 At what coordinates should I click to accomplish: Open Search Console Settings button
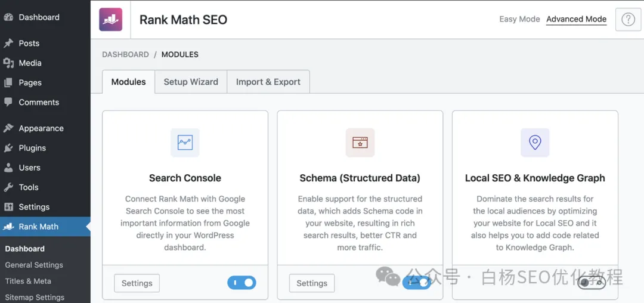pos(137,283)
